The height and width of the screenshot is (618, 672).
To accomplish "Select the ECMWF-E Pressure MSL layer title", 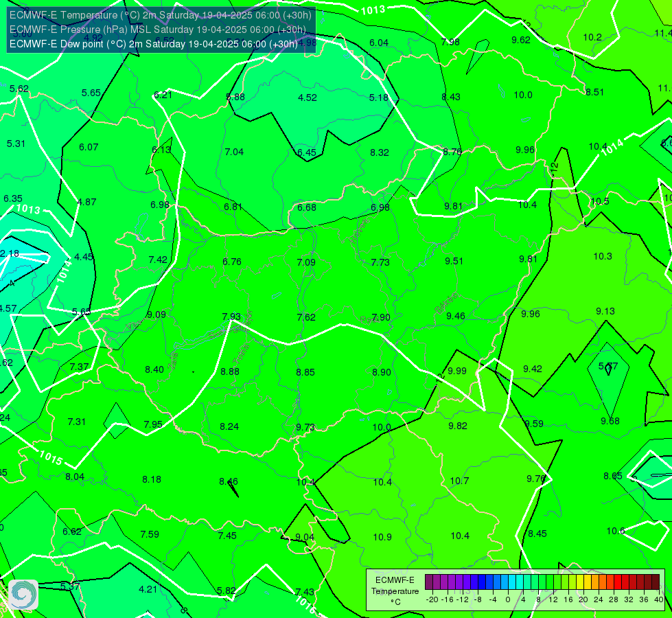I will (x=158, y=30).
